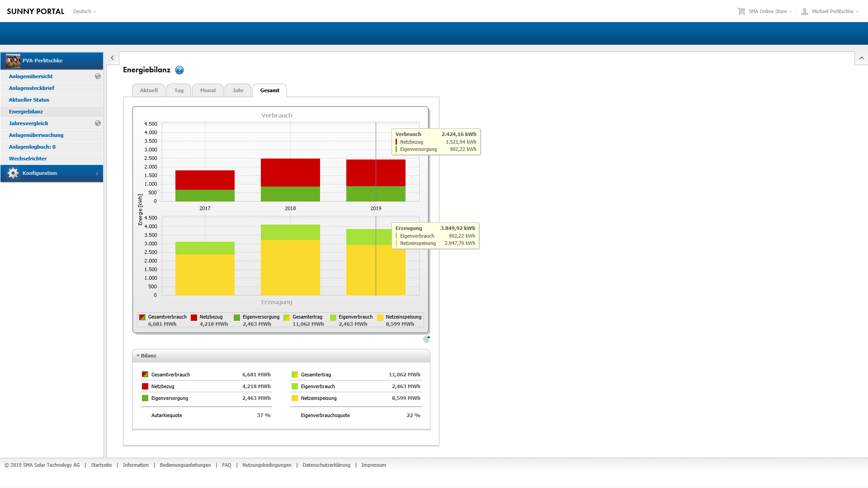
Task: Collapse the top panel chevron
Action: click(861, 58)
